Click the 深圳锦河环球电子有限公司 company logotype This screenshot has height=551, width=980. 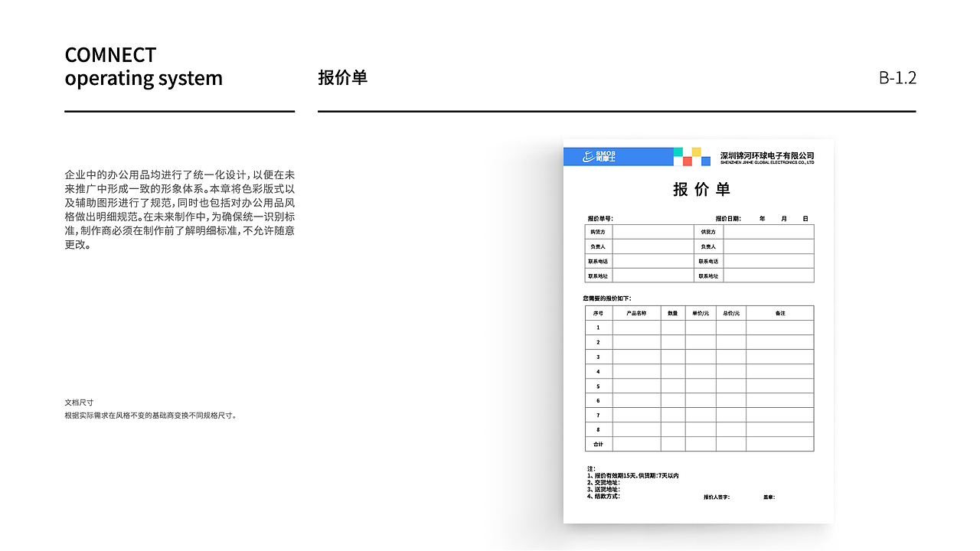click(x=766, y=155)
